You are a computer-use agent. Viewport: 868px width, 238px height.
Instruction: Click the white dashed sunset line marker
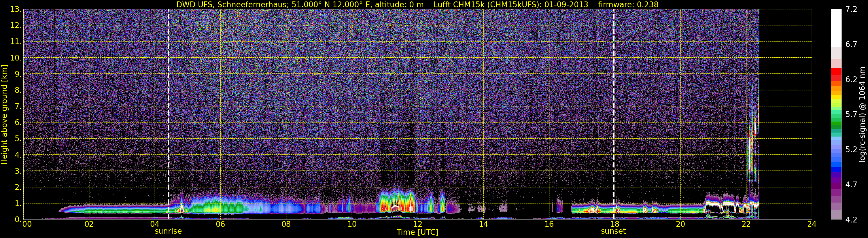click(614, 114)
